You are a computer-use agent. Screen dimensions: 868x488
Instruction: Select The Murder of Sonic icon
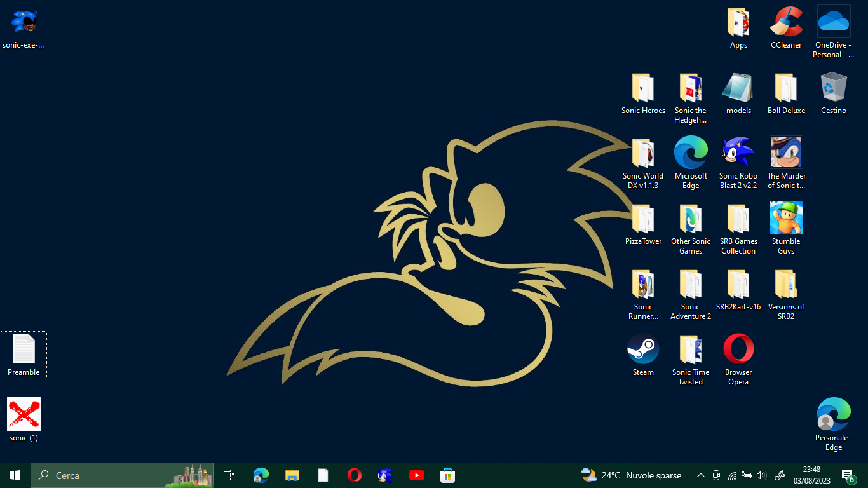pyautogui.click(x=786, y=164)
